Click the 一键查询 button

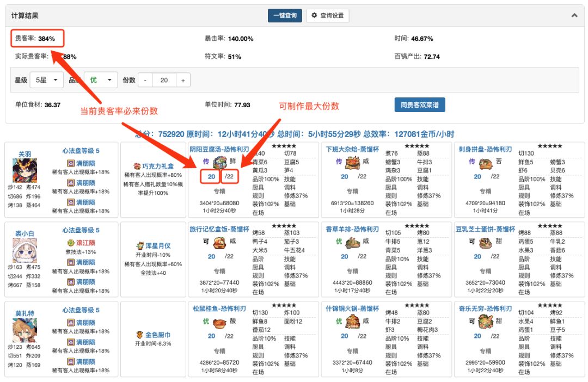click(x=285, y=15)
